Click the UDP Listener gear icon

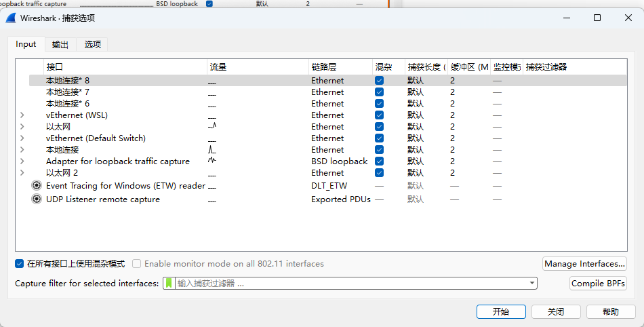point(37,199)
